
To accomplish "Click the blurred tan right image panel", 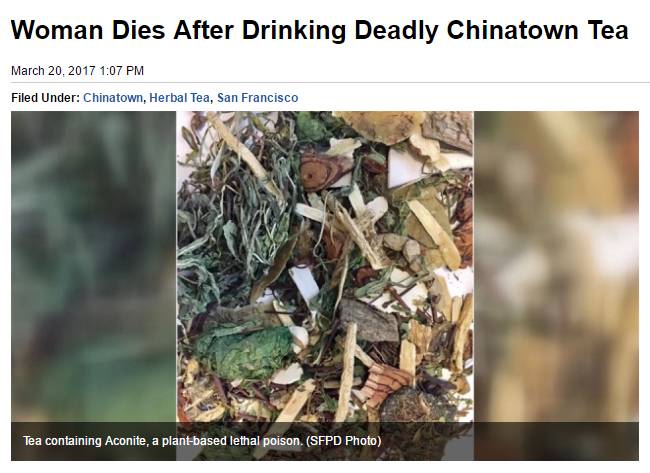I will pyautogui.click(x=556, y=267).
